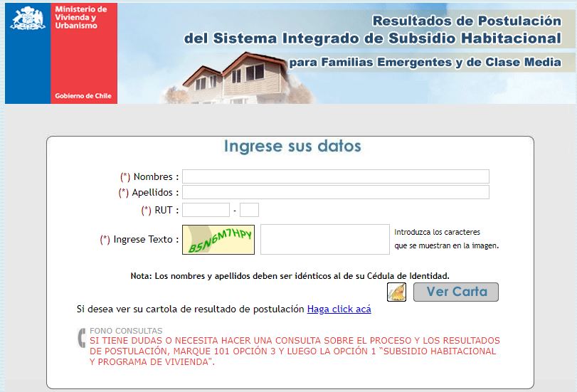Screen dimensions: 577x392
Task: Click the 'Nota' notice about Cédula de Identidad
Action: (x=290, y=275)
